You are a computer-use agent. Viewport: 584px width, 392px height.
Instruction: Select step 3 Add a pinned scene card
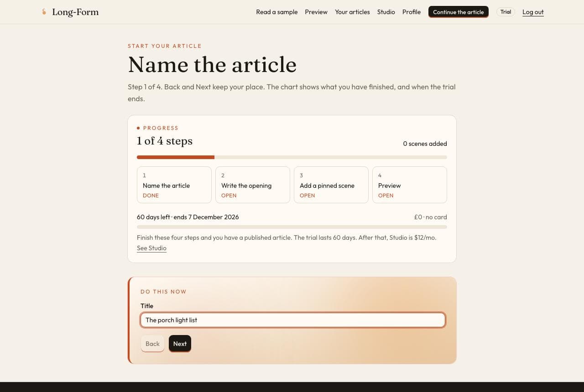331,185
